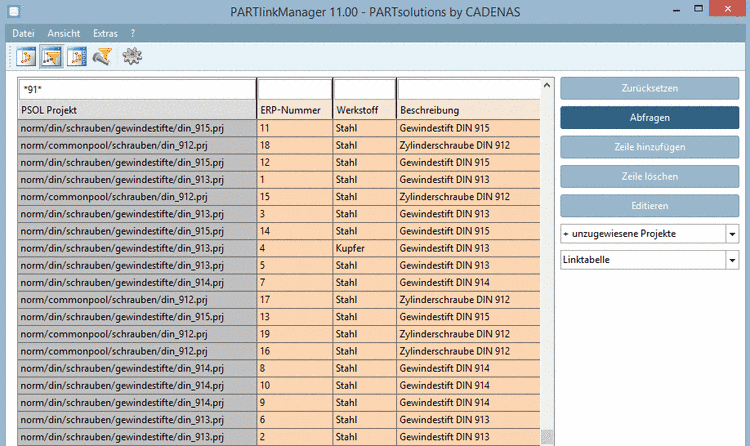Select the din_915.prj path in the ERP 11 row
This screenshot has width=750, height=446.
coord(137,128)
